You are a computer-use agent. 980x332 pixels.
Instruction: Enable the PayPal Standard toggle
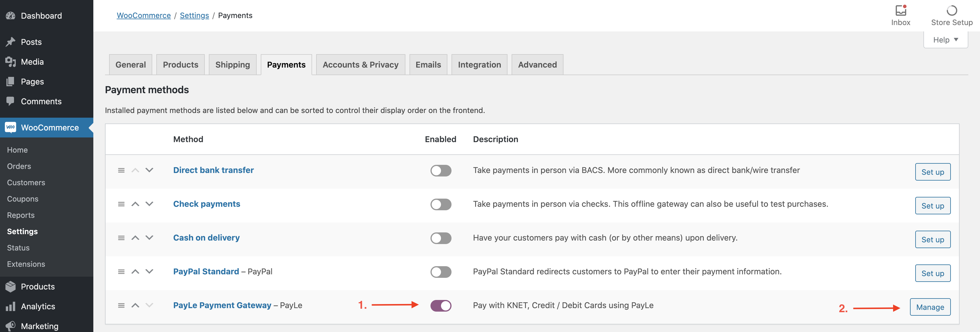[x=441, y=272]
